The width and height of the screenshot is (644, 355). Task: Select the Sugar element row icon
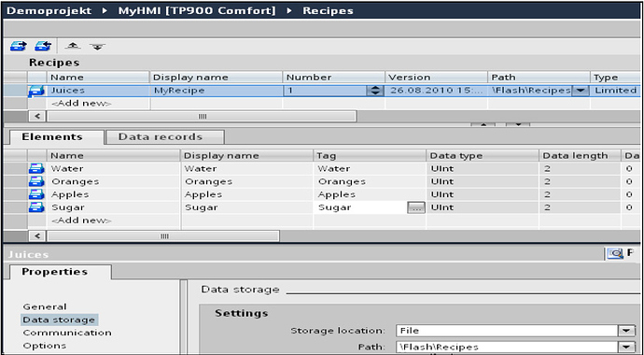(36, 207)
